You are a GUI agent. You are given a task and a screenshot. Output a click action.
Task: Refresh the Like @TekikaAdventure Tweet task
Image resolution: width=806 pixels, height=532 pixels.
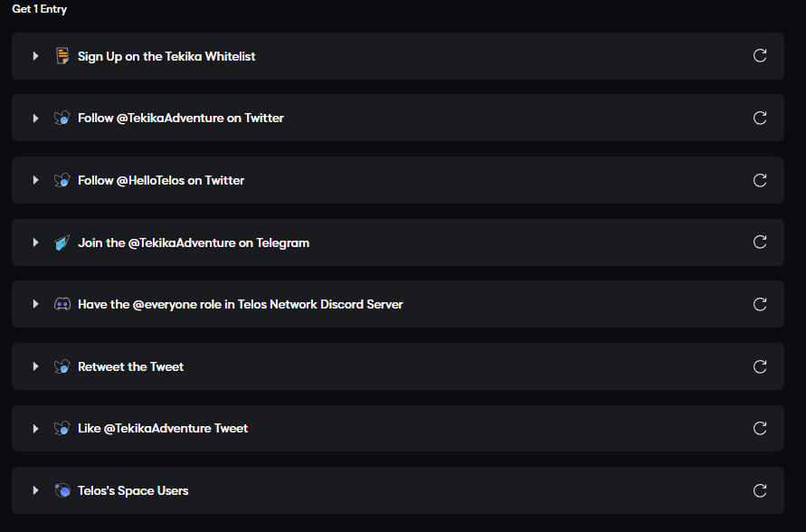(760, 428)
